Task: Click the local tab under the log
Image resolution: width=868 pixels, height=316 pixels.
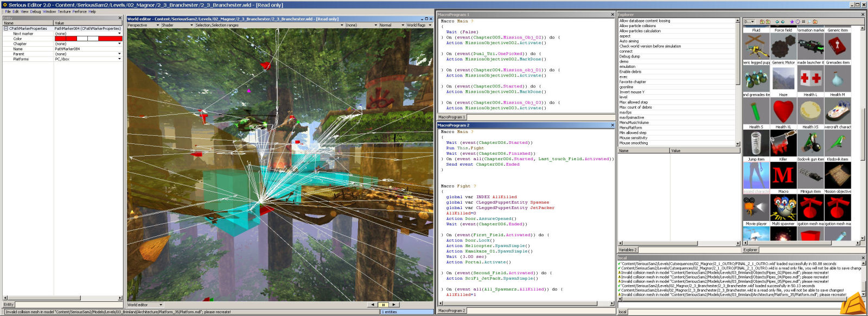Action: [622, 312]
